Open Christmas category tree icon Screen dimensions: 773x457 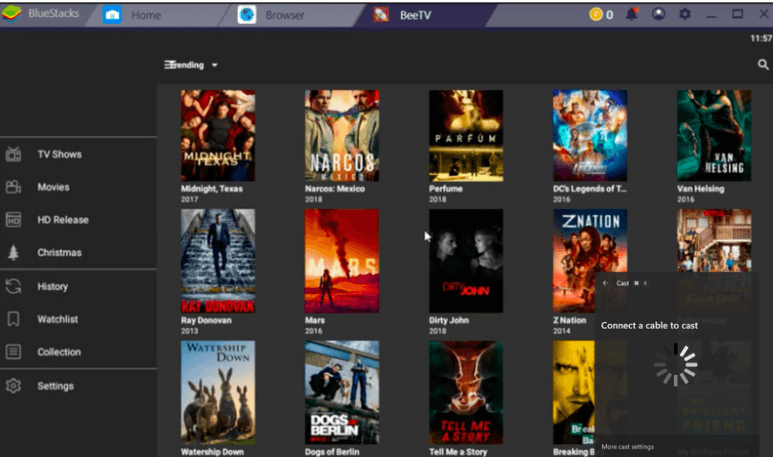click(x=14, y=252)
